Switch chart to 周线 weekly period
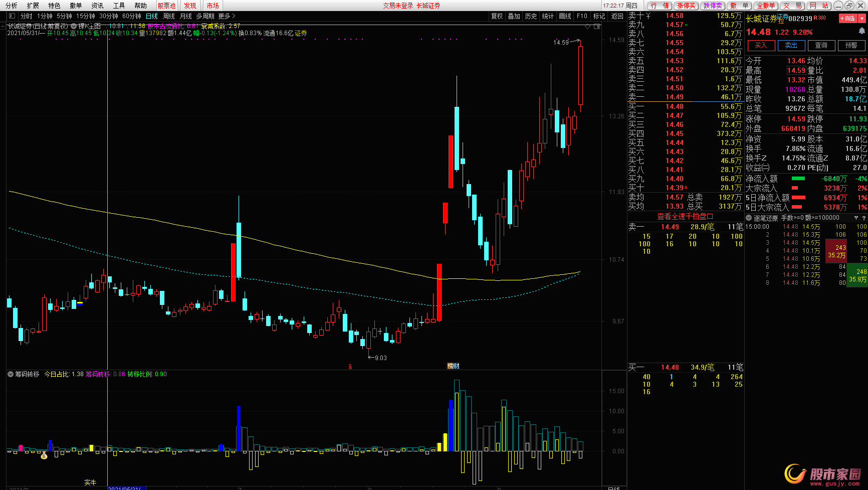 pyautogui.click(x=169, y=16)
